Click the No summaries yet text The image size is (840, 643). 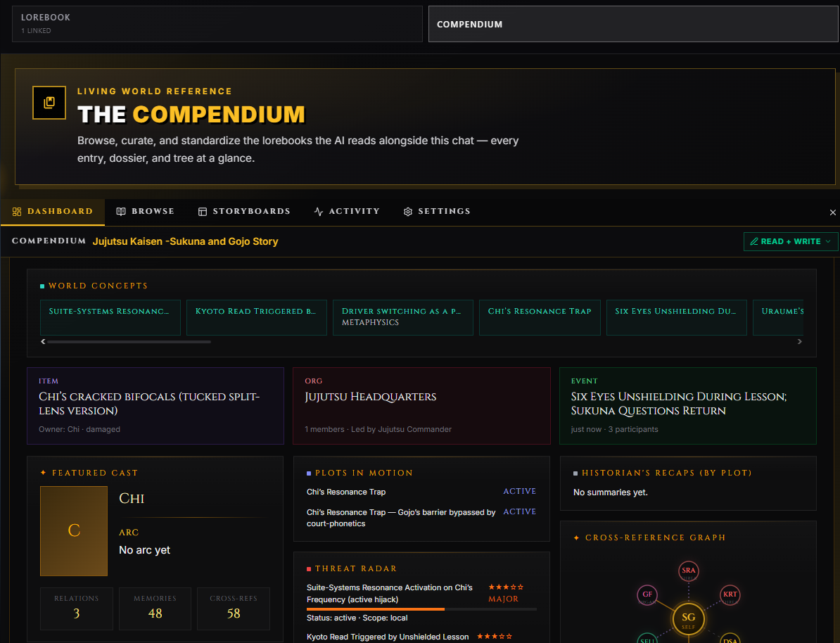click(x=611, y=492)
